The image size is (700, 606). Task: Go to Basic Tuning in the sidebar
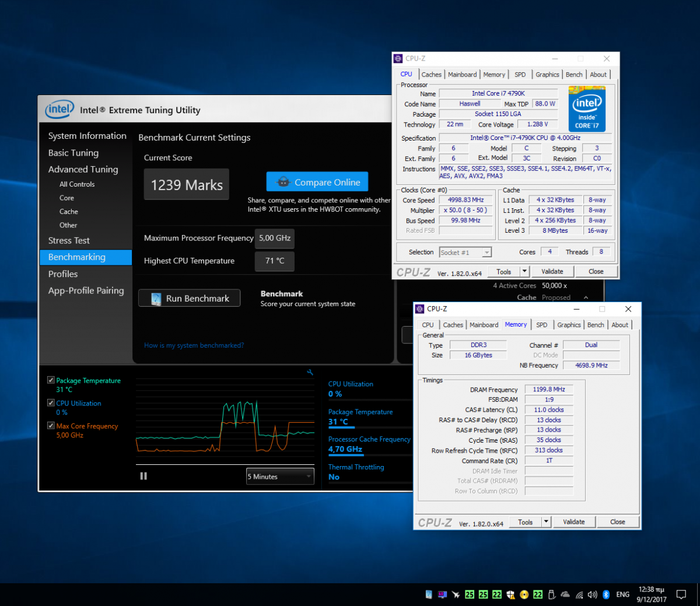[x=73, y=153]
